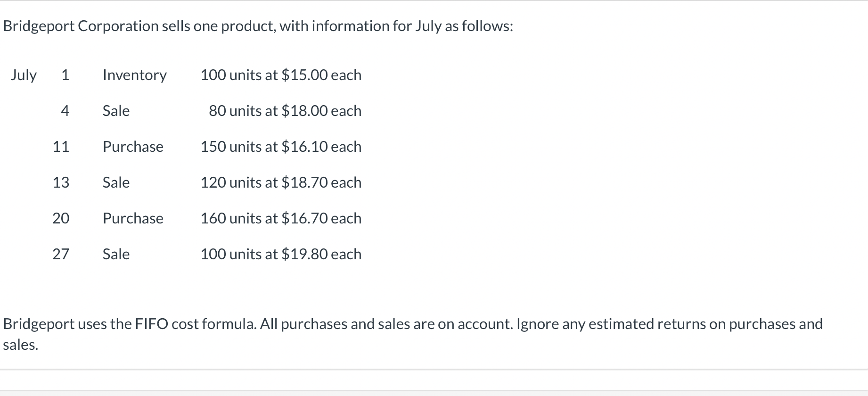
Task: Click "160 units at $16.70 each" text
Action: click(281, 218)
